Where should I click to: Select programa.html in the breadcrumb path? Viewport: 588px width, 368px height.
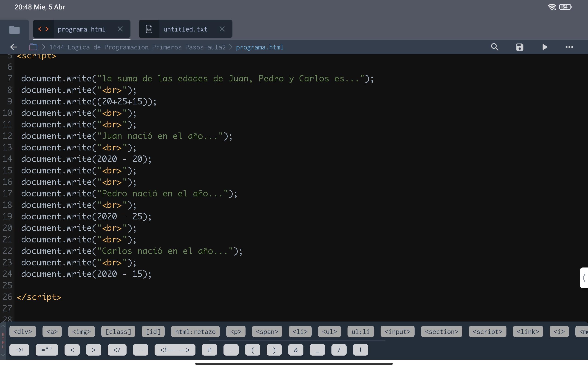pos(260,47)
